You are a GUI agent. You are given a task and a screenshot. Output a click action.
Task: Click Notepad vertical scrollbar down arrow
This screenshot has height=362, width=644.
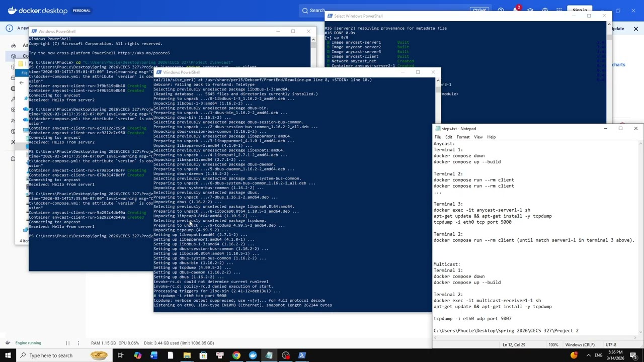pyautogui.click(x=640, y=331)
